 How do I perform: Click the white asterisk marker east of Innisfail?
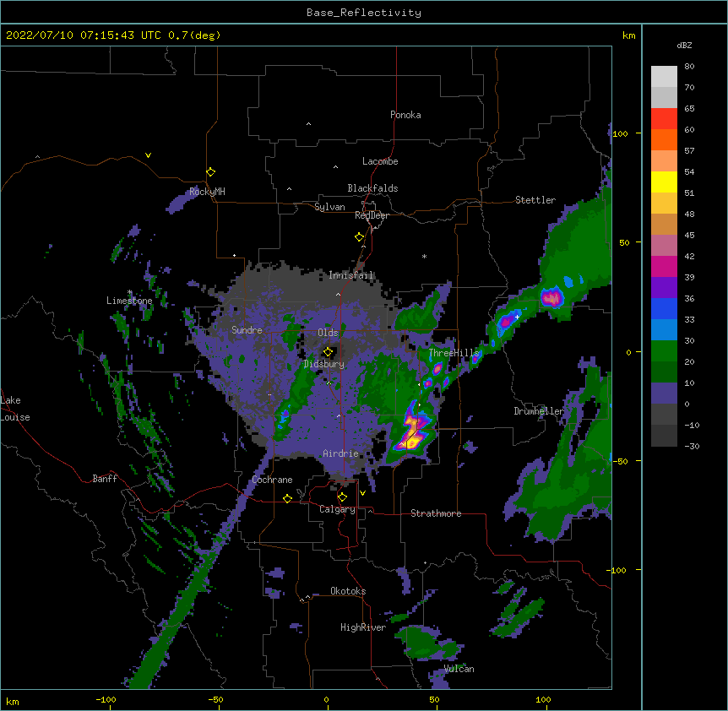(424, 256)
